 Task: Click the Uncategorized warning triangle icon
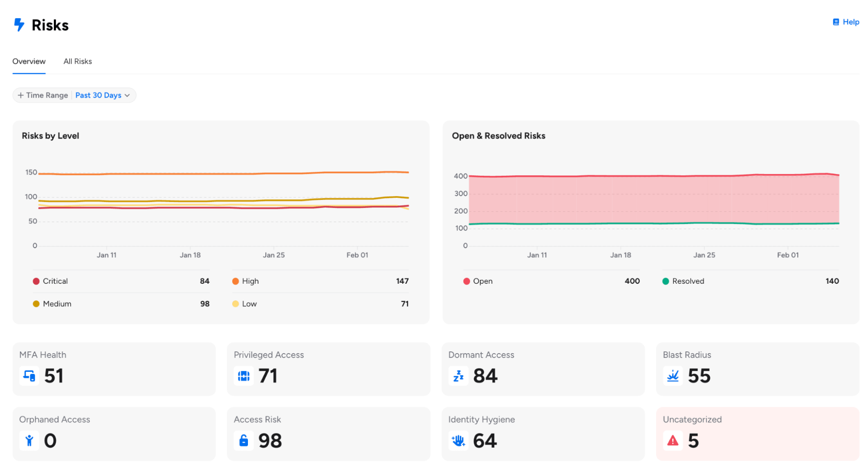click(x=673, y=441)
